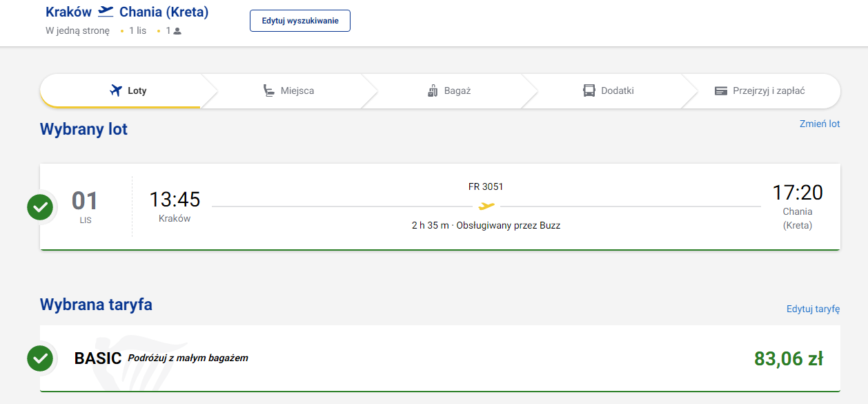This screenshot has height=404, width=868.
Task: Click the departure time 13:45
Action: [175, 200]
